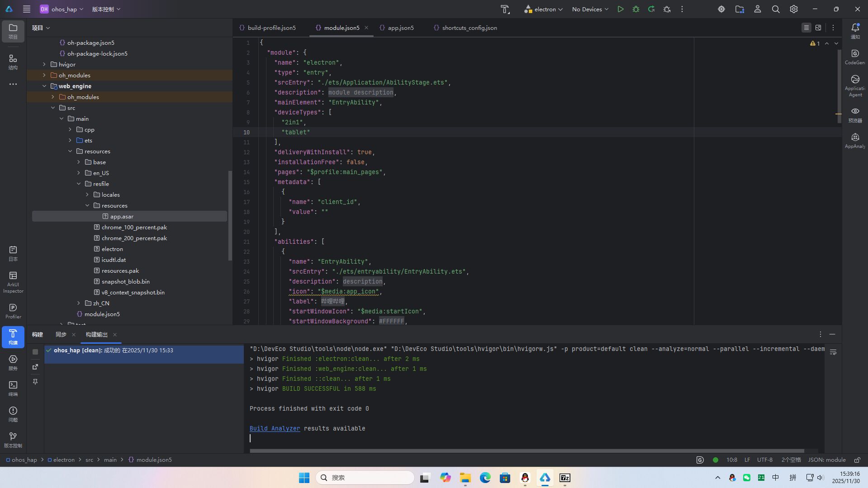Switch to the shortcuts_config.json tab
This screenshot has width=868, height=488.
pos(469,28)
